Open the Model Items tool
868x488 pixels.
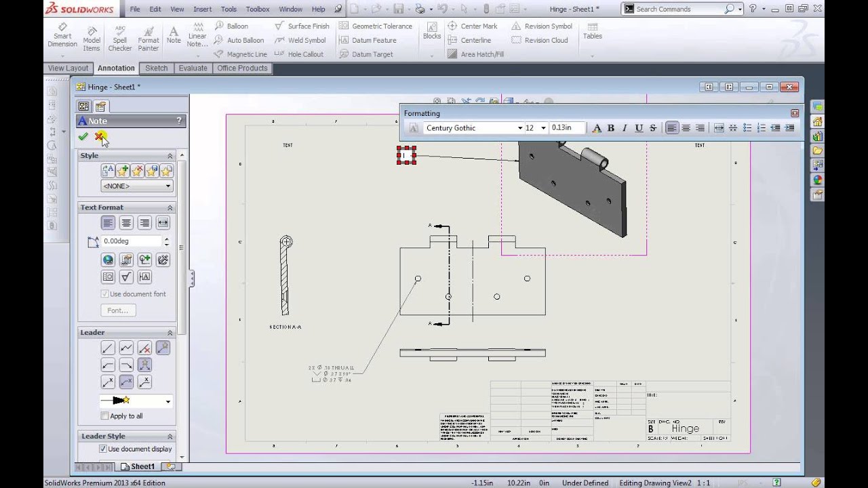click(x=92, y=39)
